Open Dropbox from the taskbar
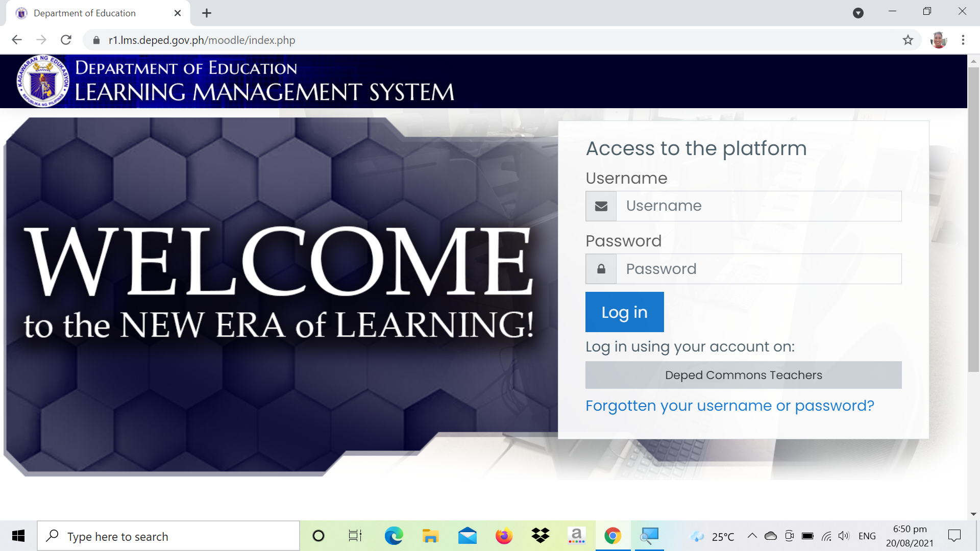The height and width of the screenshot is (551, 980). pos(540,536)
